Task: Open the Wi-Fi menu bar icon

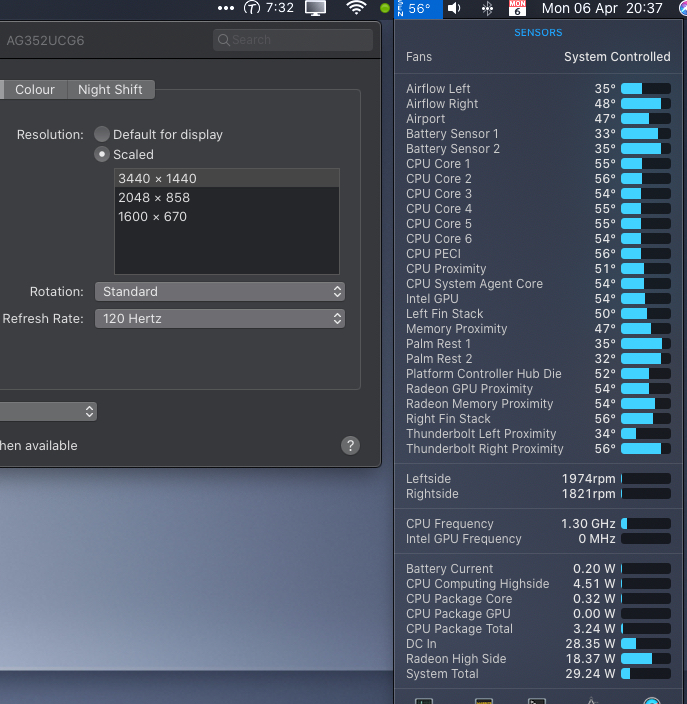Action: (x=357, y=8)
